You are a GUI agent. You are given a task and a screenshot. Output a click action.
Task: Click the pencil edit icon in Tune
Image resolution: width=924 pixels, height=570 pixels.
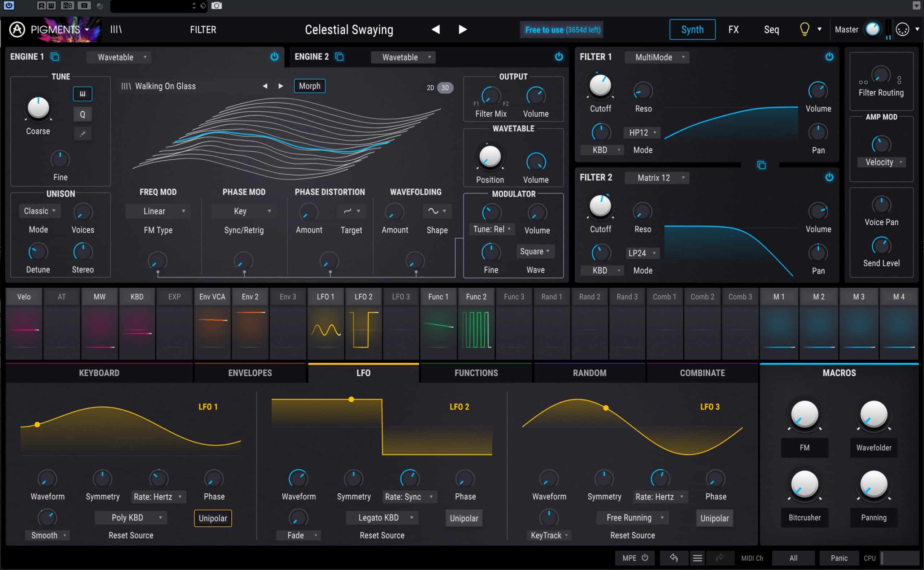tap(83, 133)
